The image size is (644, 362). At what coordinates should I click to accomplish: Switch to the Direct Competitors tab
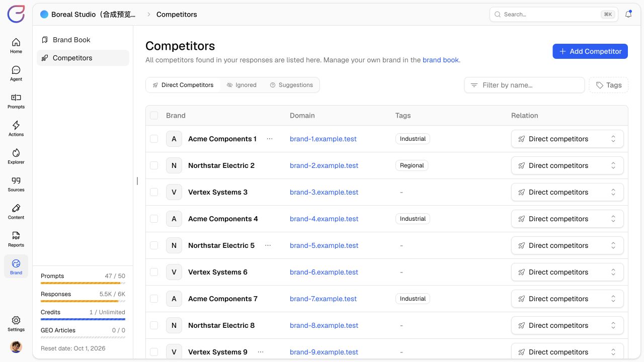point(183,85)
